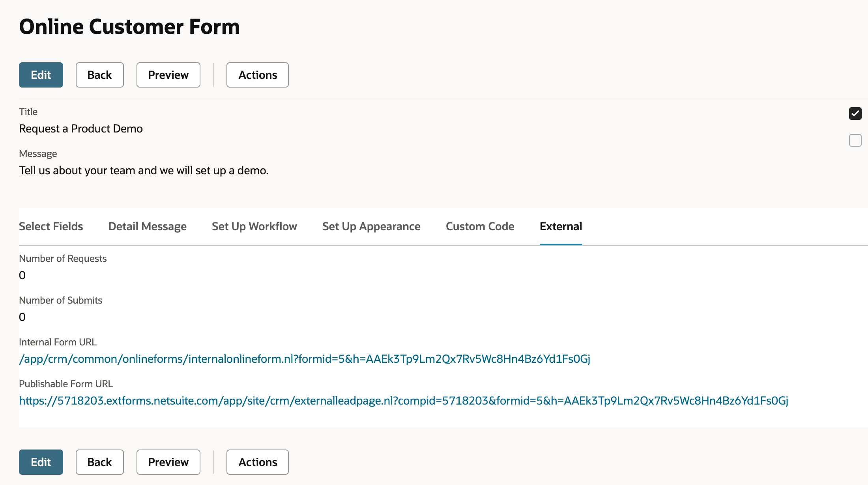Check the empty checkbox beside Message

pyautogui.click(x=855, y=140)
